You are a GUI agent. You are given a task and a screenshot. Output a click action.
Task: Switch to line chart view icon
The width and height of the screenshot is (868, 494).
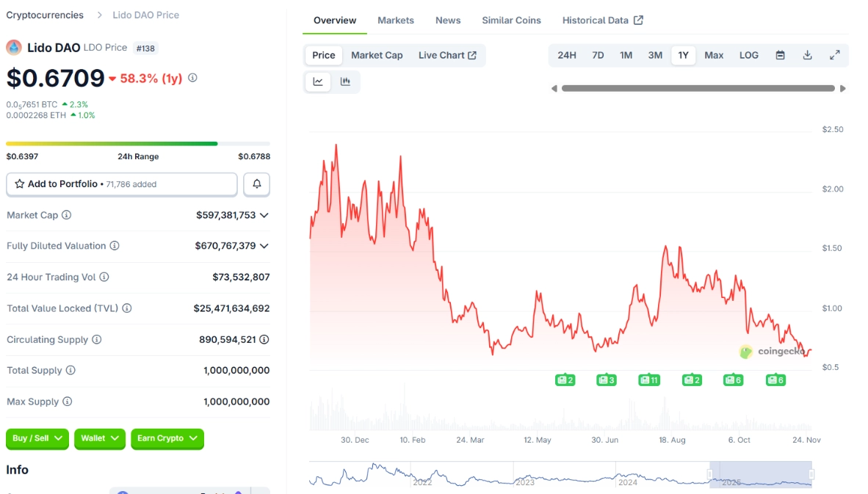click(x=318, y=81)
